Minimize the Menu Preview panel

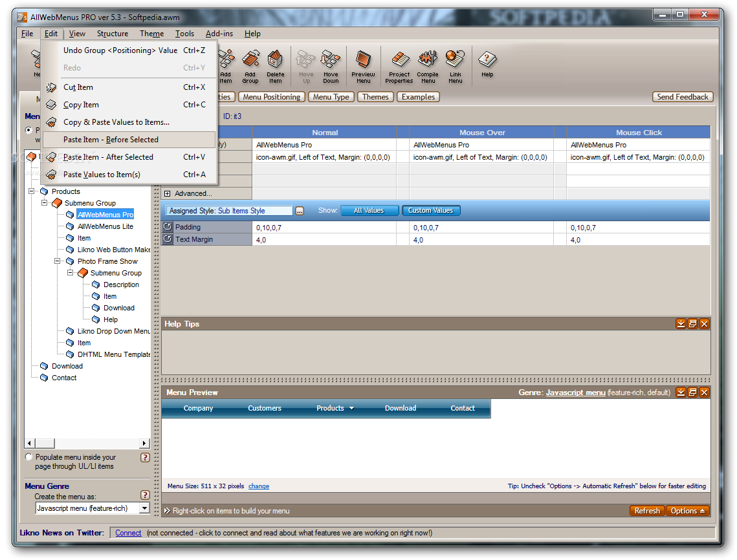tap(681, 393)
